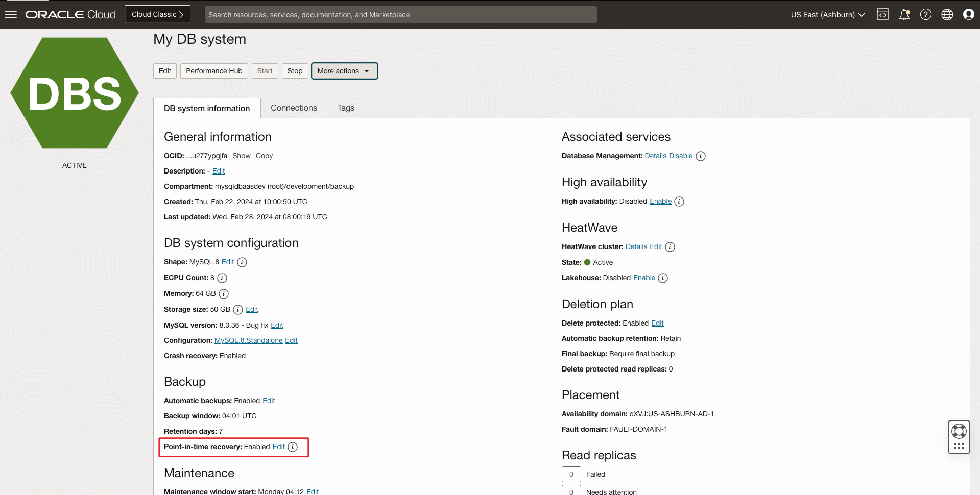Click the search resources input field
The width and height of the screenshot is (980, 495).
pyautogui.click(x=400, y=14)
